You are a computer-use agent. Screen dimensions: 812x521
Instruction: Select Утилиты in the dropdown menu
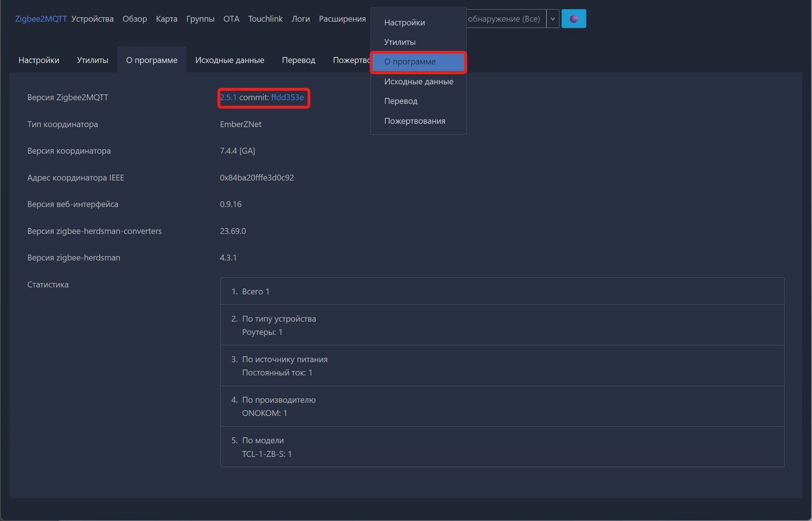tap(400, 42)
